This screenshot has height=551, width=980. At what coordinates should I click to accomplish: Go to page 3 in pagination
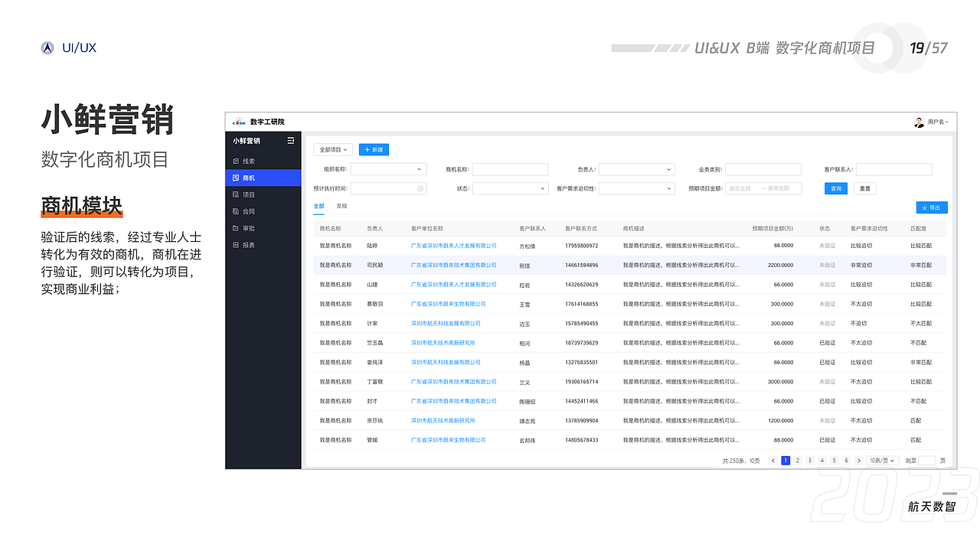point(810,461)
